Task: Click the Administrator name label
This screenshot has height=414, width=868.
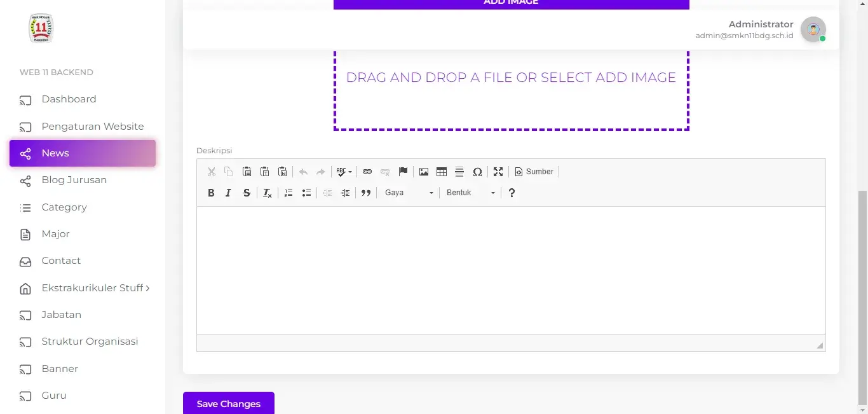Action: click(x=761, y=24)
